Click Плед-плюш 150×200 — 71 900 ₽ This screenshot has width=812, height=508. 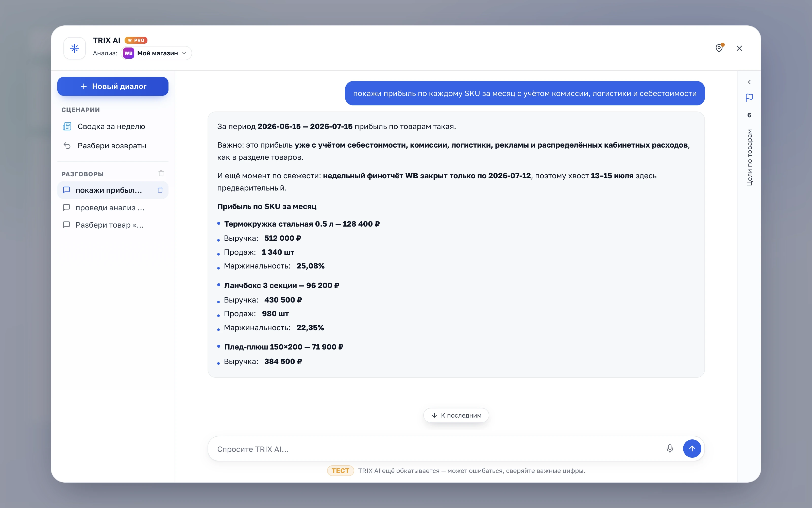tap(283, 347)
